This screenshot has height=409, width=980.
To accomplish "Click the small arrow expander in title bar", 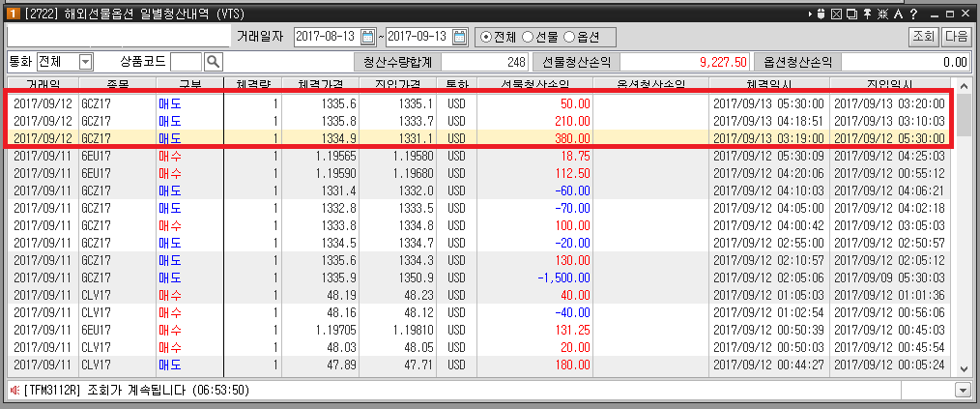I will [x=808, y=14].
